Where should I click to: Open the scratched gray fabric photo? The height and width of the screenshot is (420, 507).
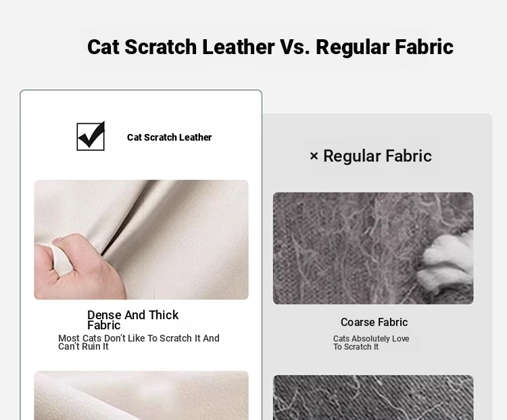373,248
